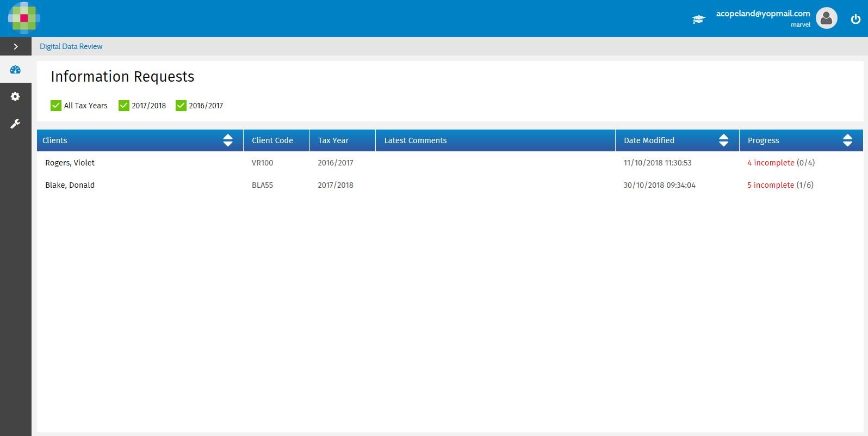This screenshot has width=868, height=436.
Task: Toggle the All Tax Years checkbox
Action: [x=56, y=106]
